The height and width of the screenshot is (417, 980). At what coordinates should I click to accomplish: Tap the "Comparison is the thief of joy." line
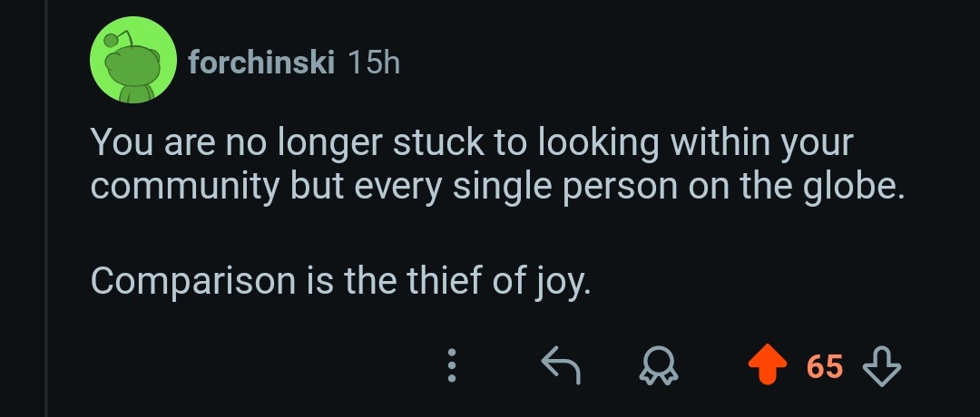341,282
